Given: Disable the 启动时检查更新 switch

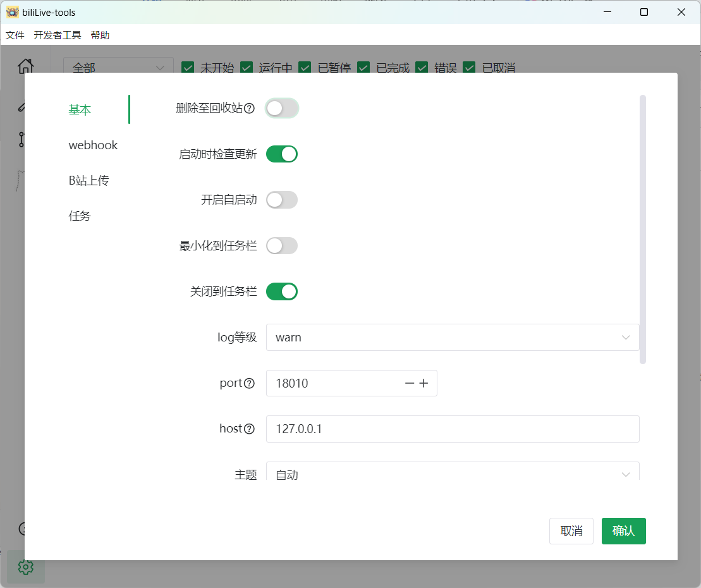Looking at the screenshot, I should point(282,154).
